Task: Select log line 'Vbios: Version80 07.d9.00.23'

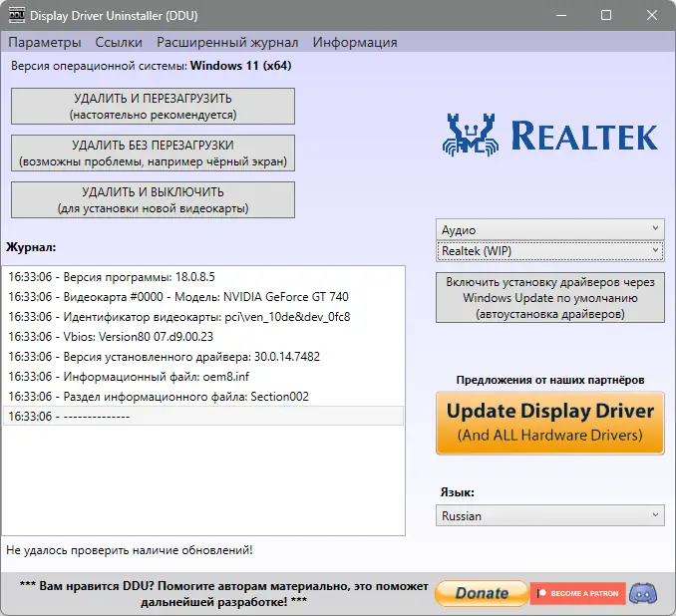Action: (x=203, y=337)
